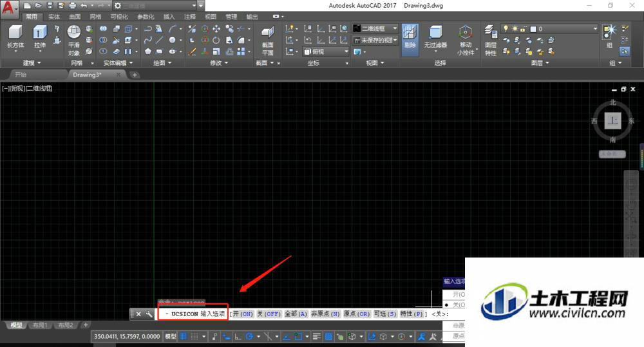Viewport: 644px width, 347px height.
Task: Expand the 图层 panel
Action: pyautogui.click(x=540, y=63)
